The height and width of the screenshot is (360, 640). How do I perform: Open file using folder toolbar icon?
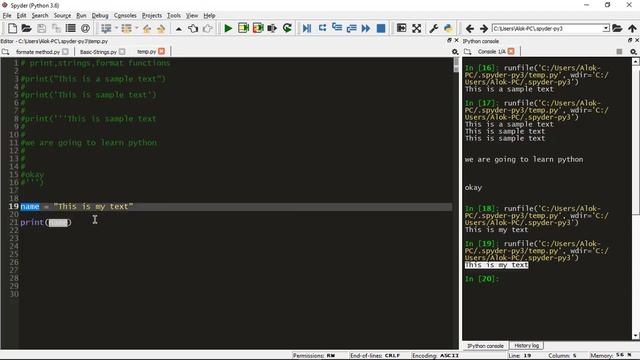pos(27,28)
